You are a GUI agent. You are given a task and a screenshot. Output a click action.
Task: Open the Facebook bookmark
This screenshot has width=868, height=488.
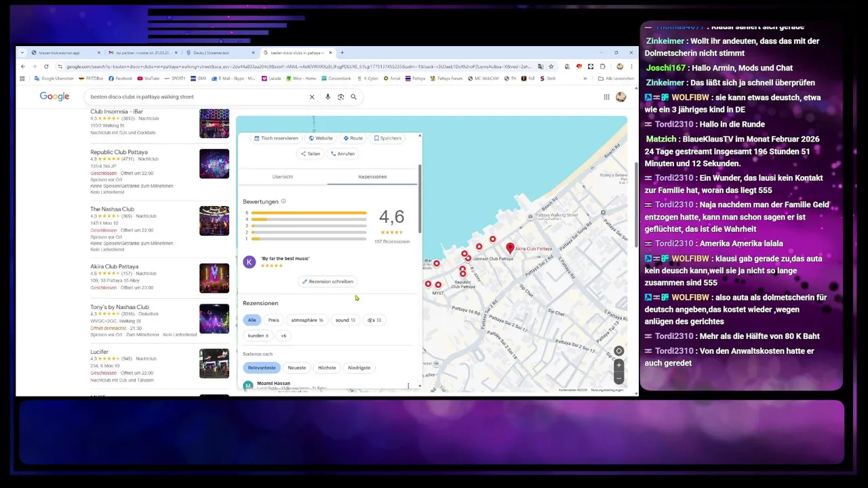click(119, 79)
